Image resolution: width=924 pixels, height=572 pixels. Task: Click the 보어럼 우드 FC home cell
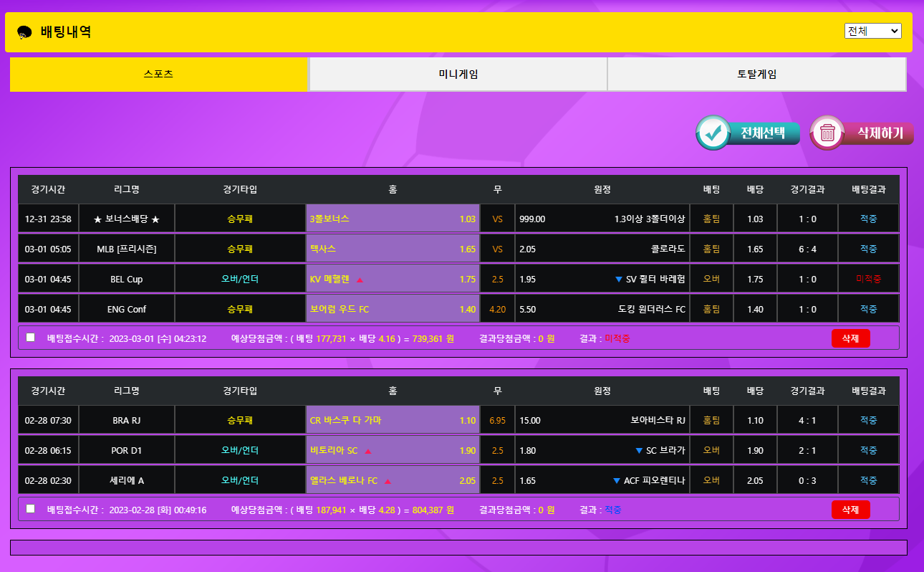click(x=393, y=310)
